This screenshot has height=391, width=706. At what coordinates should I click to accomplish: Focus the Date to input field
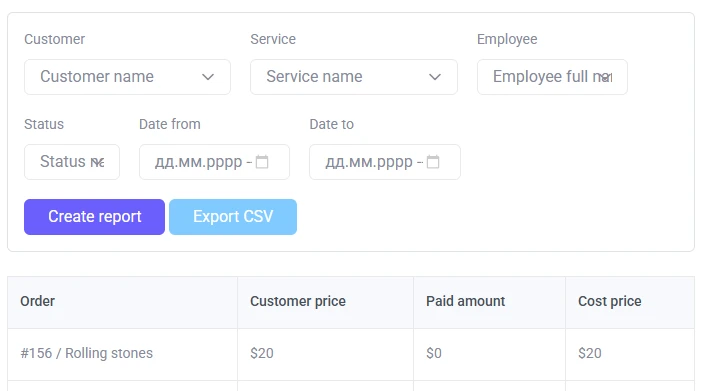385,162
